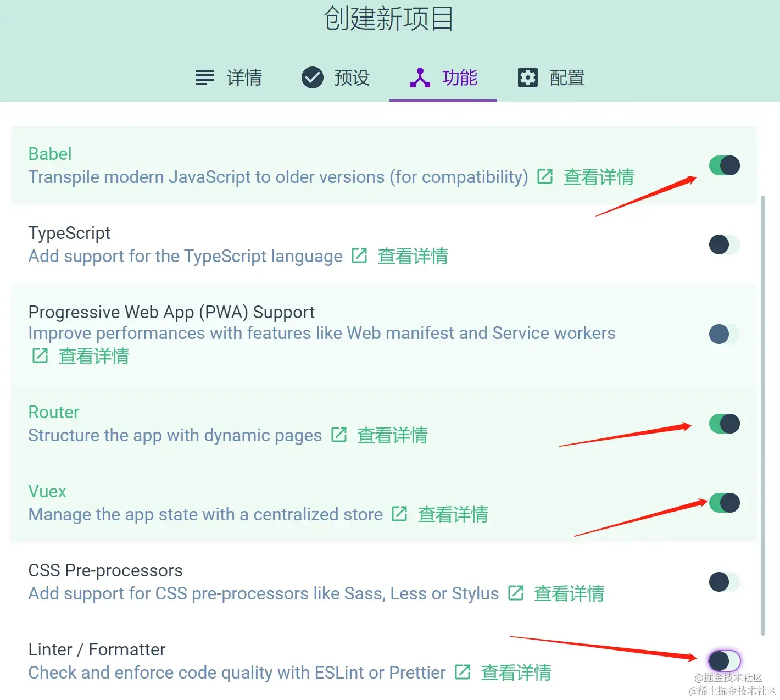Click the Babel feature title
780x700 pixels.
pyautogui.click(x=50, y=154)
